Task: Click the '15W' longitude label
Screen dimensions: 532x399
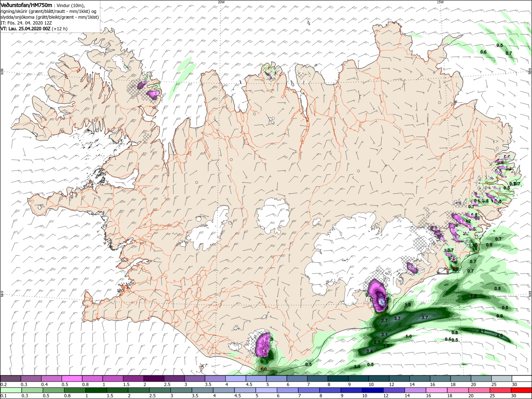Action: click(x=440, y=2)
